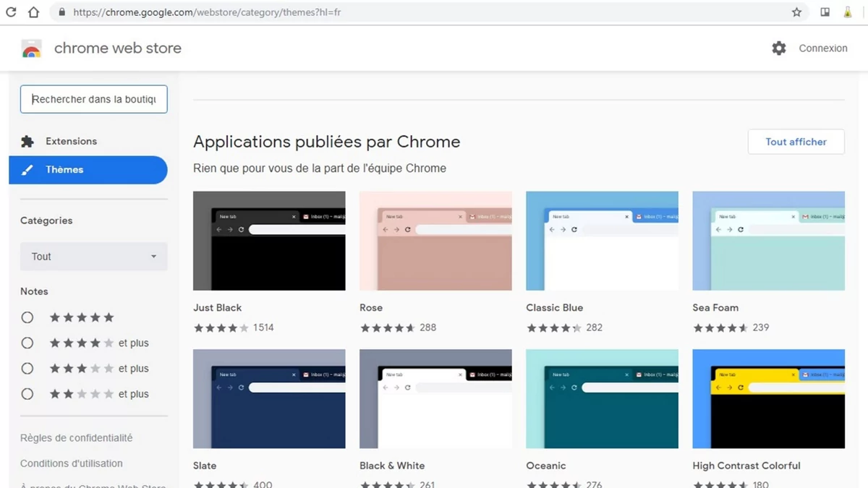Select the four stars et plus filter
This screenshot has width=868, height=488.
27,343
